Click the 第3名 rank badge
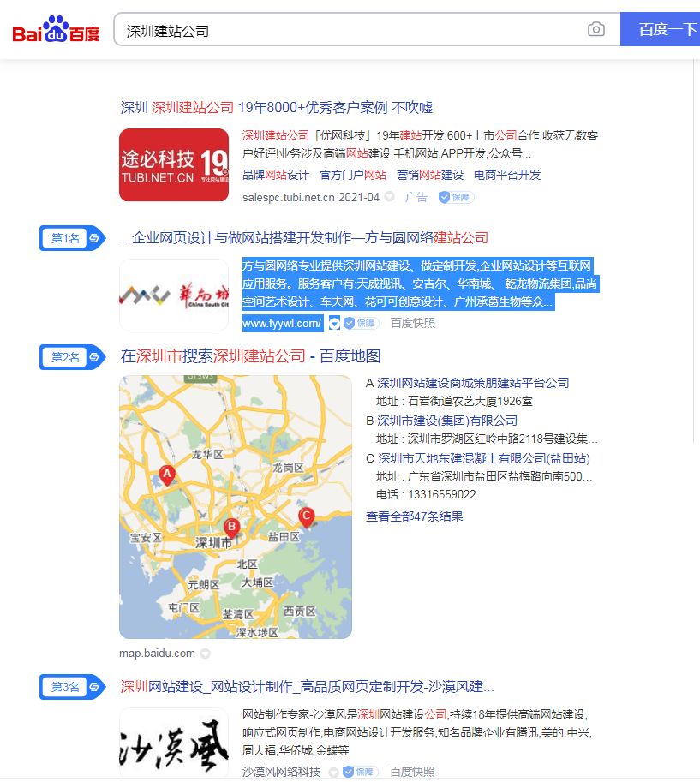The image size is (700, 782). click(71, 687)
